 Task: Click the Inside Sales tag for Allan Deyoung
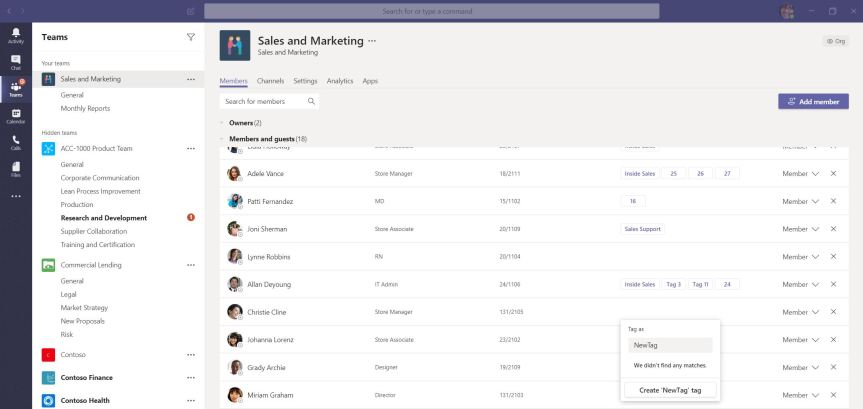640,284
